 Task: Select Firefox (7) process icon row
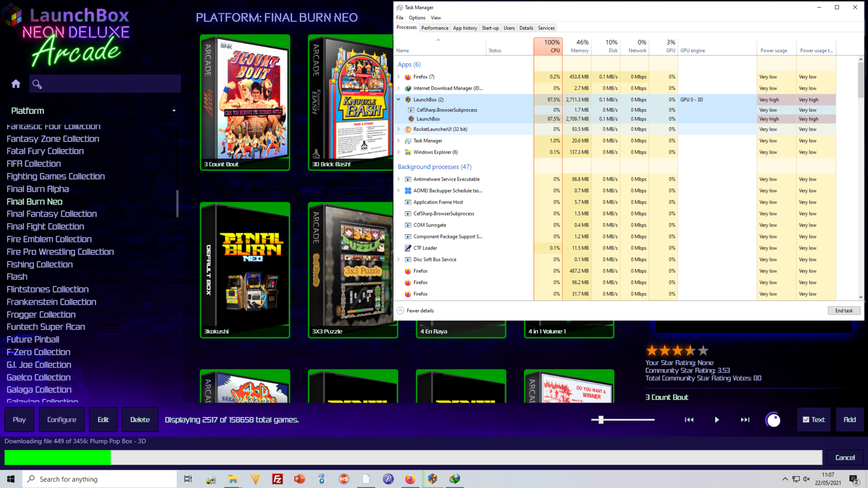coord(408,77)
